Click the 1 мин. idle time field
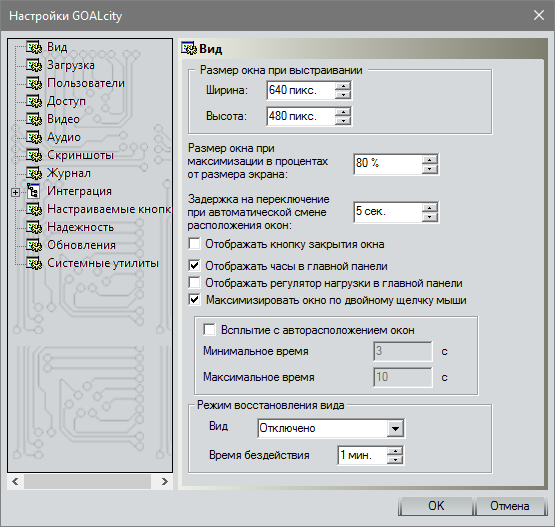Screen dimensions: 555x527 [362, 455]
